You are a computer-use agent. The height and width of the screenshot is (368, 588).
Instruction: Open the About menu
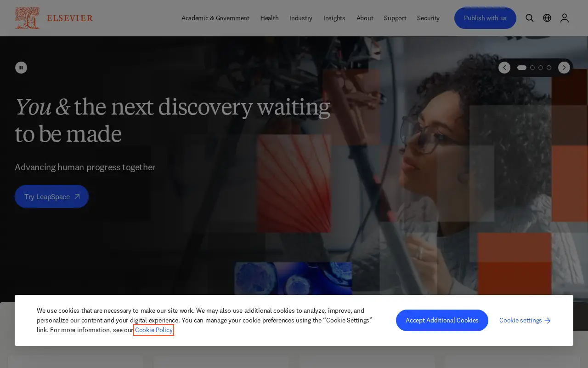click(x=365, y=18)
